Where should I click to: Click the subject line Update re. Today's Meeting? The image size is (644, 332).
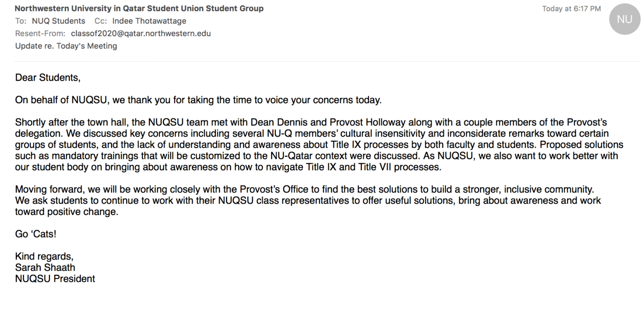[x=66, y=46]
